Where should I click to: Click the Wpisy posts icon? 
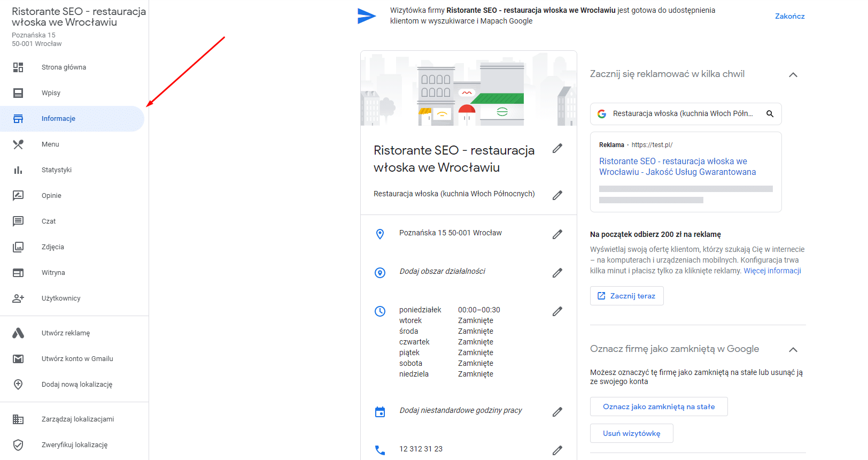(x=18, y=93)
